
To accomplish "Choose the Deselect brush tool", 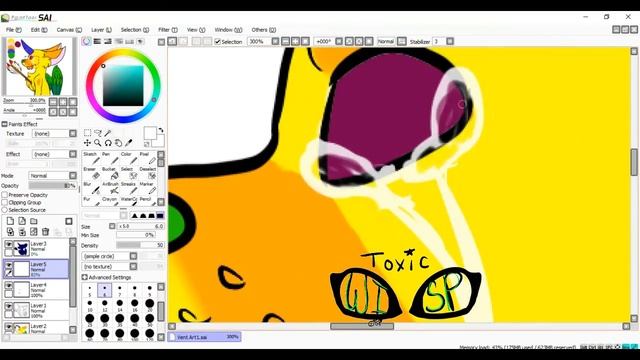I will point(147,173).
